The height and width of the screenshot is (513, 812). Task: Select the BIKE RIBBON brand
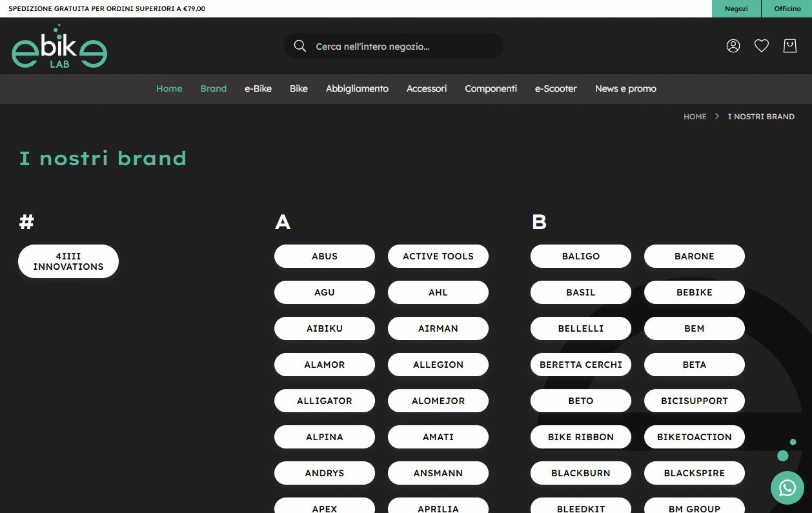(581, 437)
